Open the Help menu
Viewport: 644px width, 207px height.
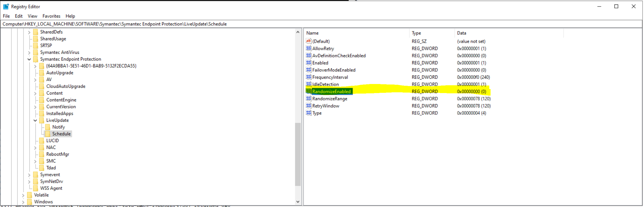pos(70,16)
